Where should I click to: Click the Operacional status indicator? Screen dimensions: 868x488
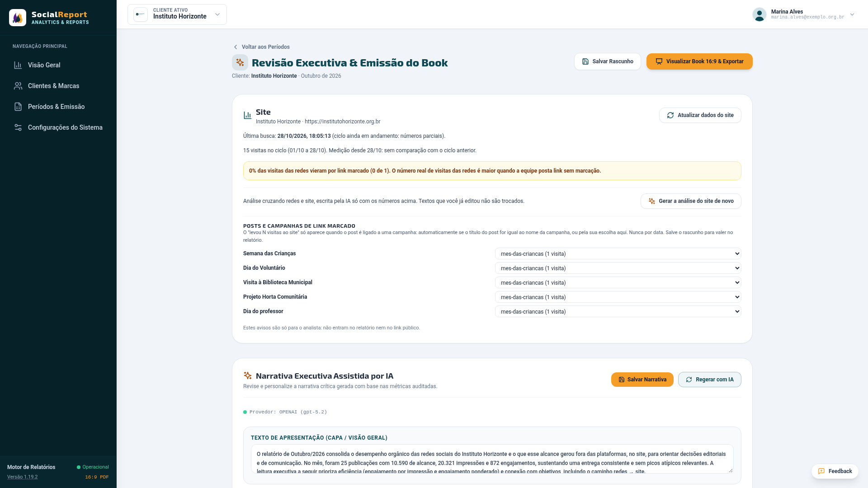click(93, 467)
